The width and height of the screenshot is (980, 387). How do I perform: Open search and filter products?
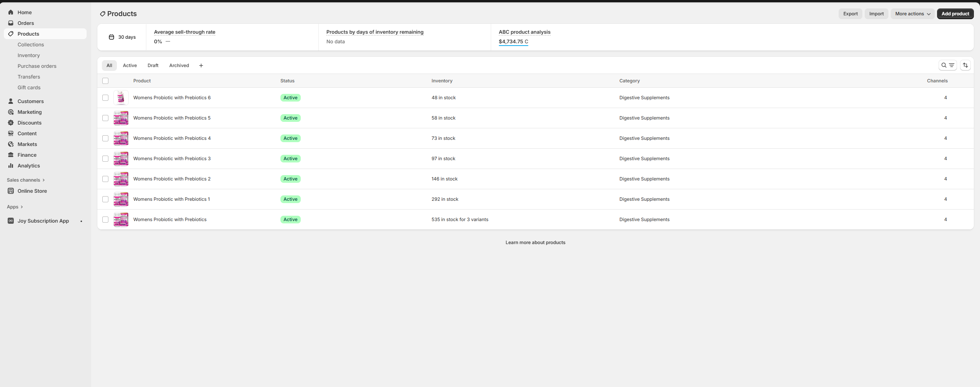(x=947, y=65)
